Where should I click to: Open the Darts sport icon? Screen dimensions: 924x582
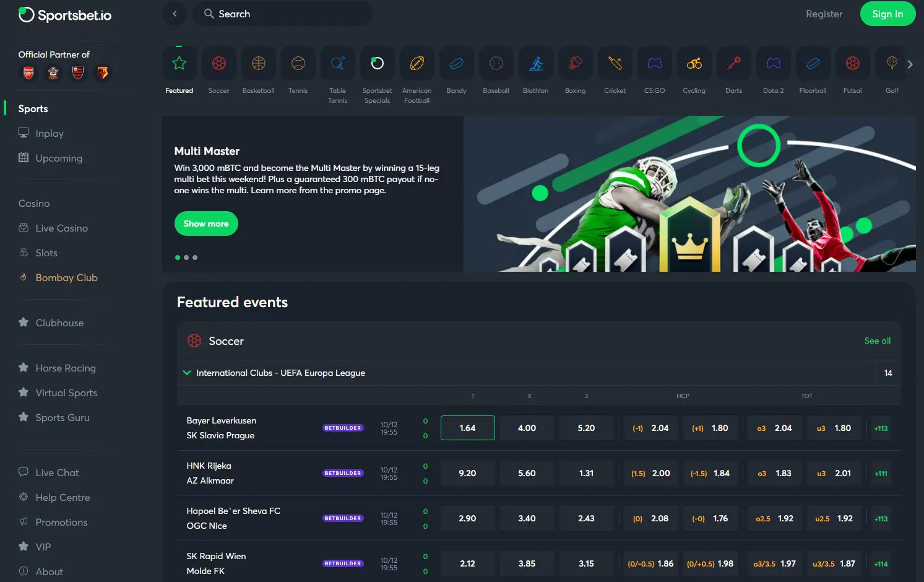click(733, 63)
